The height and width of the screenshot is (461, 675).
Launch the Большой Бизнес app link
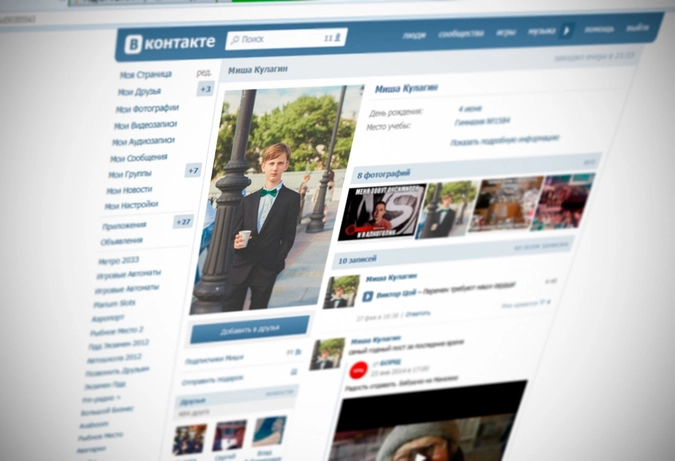click(107, 411)
